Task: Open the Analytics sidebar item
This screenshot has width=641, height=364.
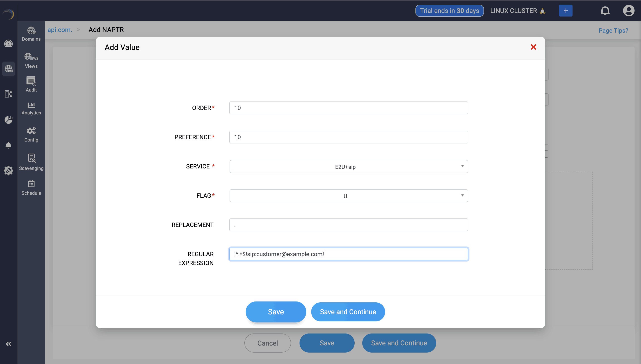Action: coord(31,108)
